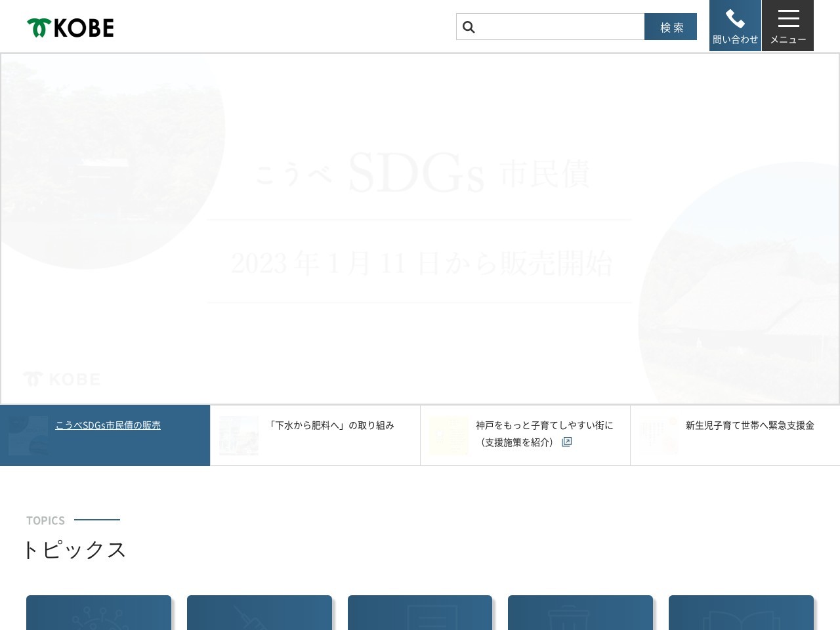Open the document icon topic card
Viewport: 840px width, 630px height.
coord(420,613)
